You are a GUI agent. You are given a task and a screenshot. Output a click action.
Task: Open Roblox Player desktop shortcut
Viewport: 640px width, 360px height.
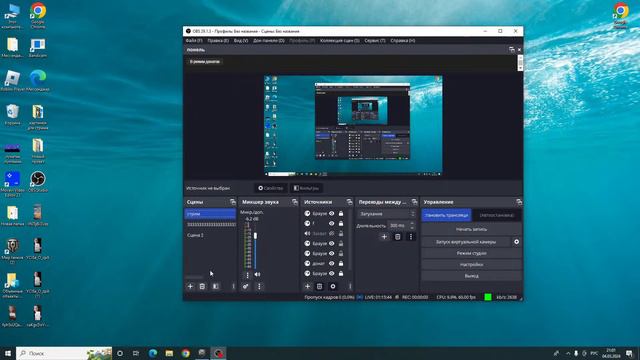(x=12, y=81)
